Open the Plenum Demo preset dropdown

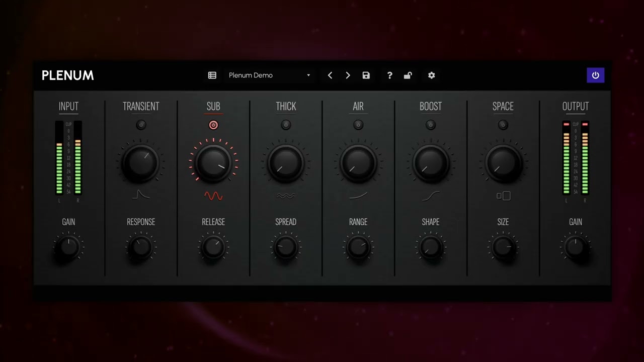(270, 75)
